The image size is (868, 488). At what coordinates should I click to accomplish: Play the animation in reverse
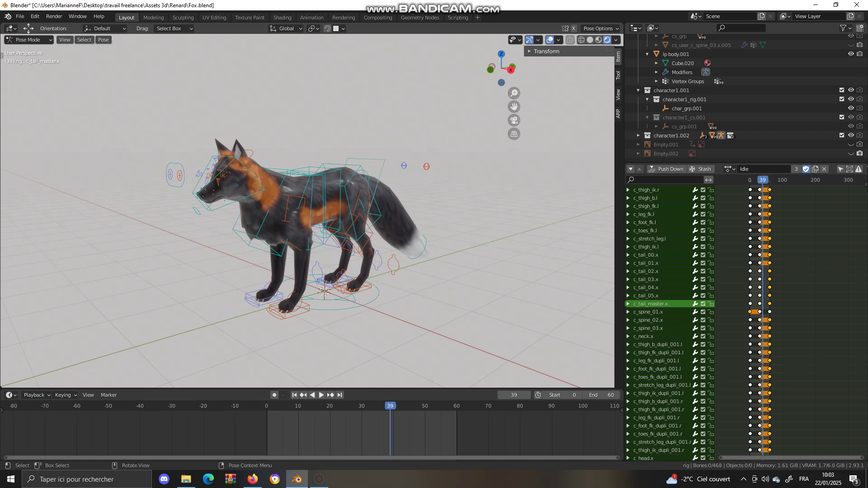coord(312,395)
